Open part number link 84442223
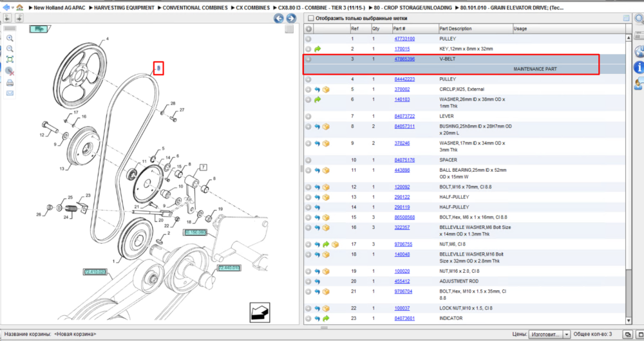The image size is (644, 341). (x=404, y=79)
